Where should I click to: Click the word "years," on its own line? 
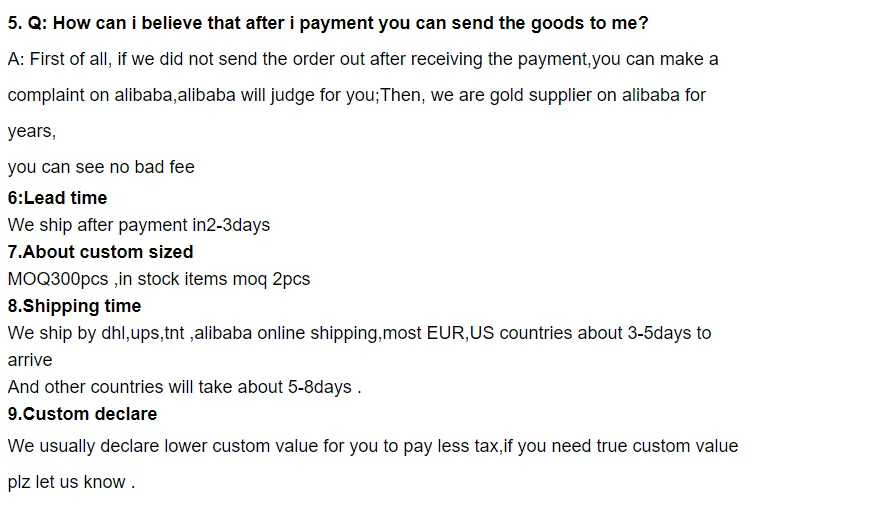(x=32, y=131)
